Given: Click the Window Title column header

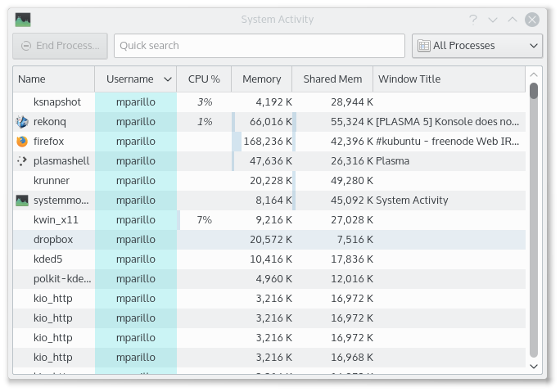Looking at the screenshot, I should point(449,79).
